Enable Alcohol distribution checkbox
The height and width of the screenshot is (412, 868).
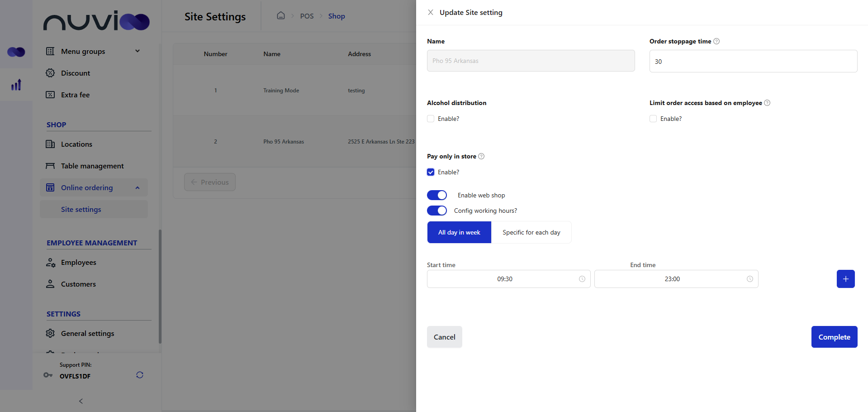coord(430,118)
